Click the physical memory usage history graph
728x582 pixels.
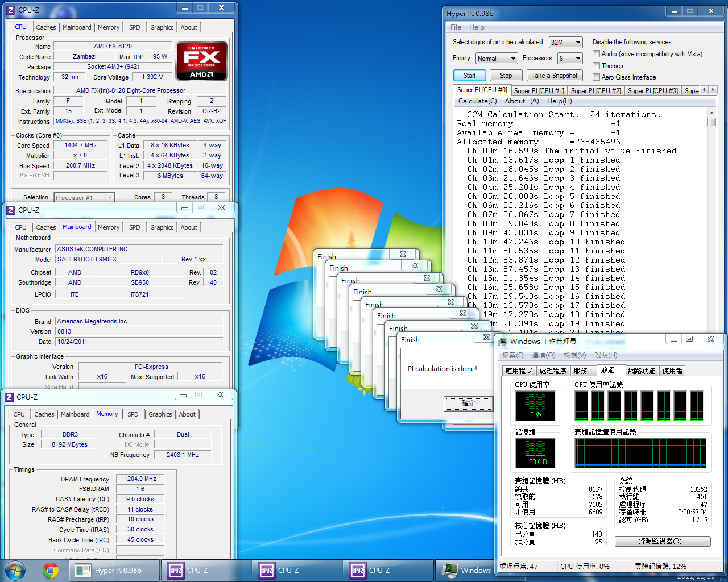640,453
